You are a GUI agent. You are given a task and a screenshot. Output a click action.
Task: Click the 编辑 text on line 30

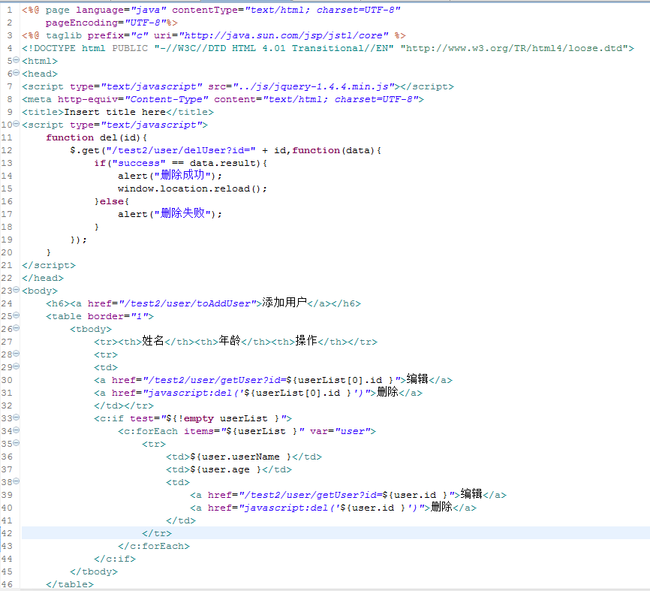[417, 379]
